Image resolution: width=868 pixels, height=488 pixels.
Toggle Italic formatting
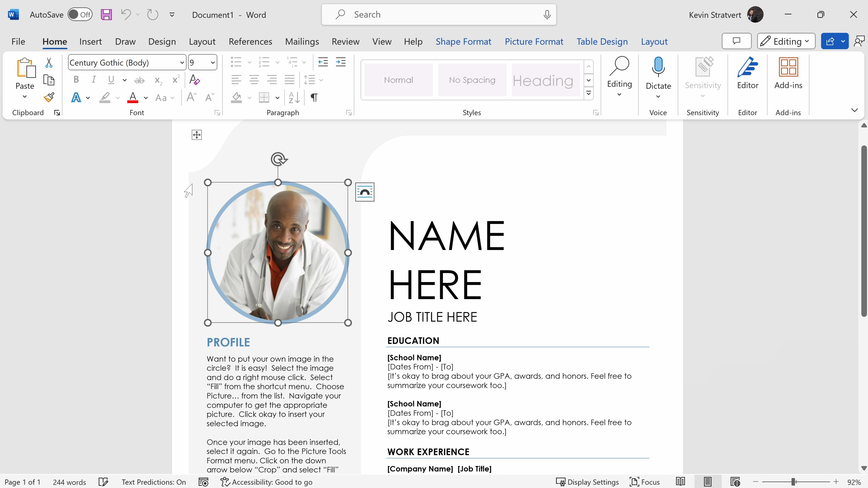click(x=94, y=80)
